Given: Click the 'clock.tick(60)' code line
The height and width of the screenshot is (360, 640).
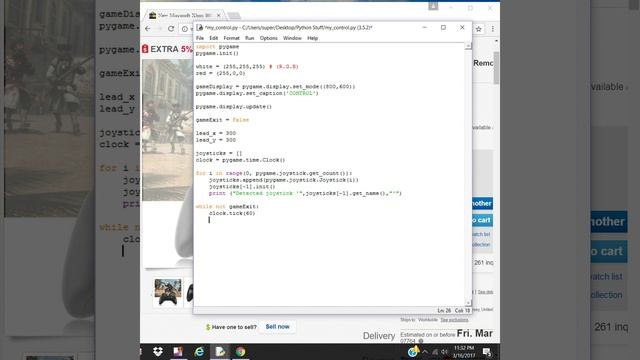Looking at the screenshot, I should (x=232, y=213).
